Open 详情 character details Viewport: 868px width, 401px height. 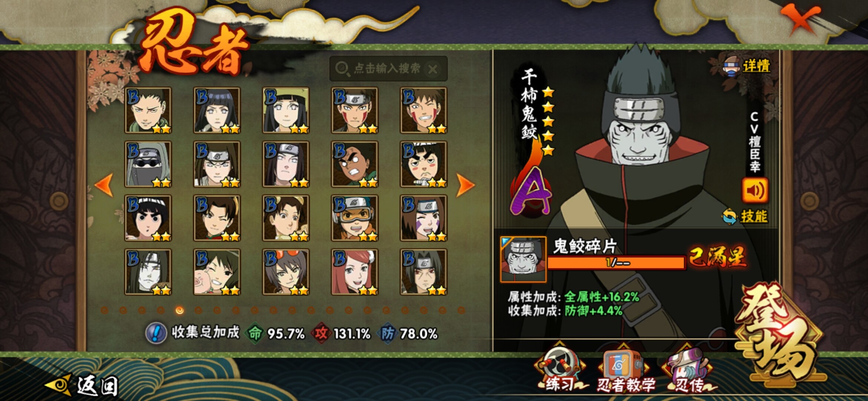coord(747,66)
